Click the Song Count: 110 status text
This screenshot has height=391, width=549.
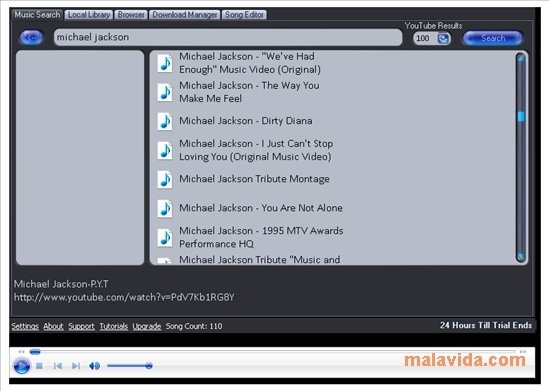(194, 326)
